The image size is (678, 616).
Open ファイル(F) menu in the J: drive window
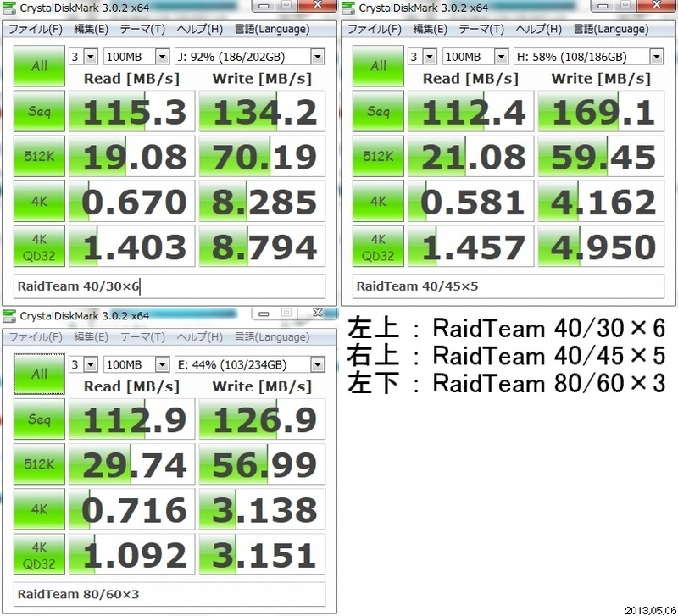click(x=36, y=29)
